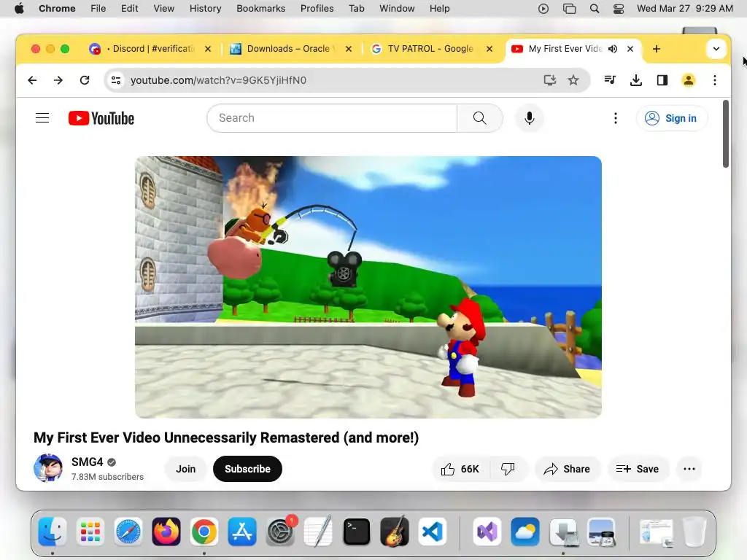Screen dimensions: 747x560
Task: Click into the YouTube Search field
Action: coord(332,118)
